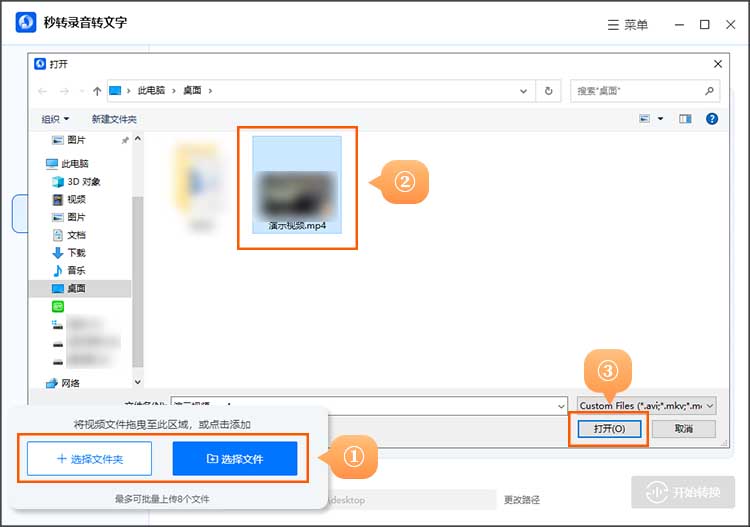The image size is (750, 527).
Task: Click the 选择文件夹 button
Action: pyautogui.click(x=89, y=459)
